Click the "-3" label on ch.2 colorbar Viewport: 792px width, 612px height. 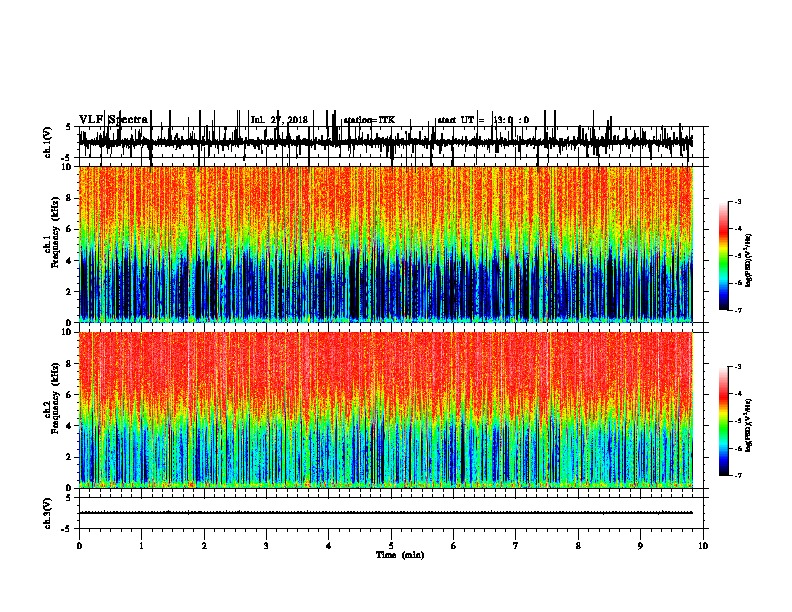pyautogui.click(x=737, y=367)
